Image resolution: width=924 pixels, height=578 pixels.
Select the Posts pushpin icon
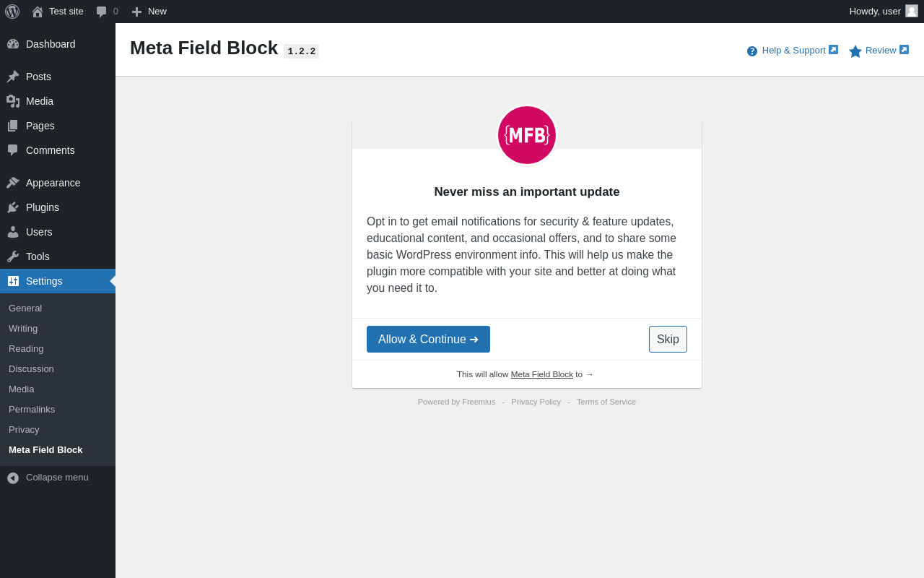pos(13,77)
